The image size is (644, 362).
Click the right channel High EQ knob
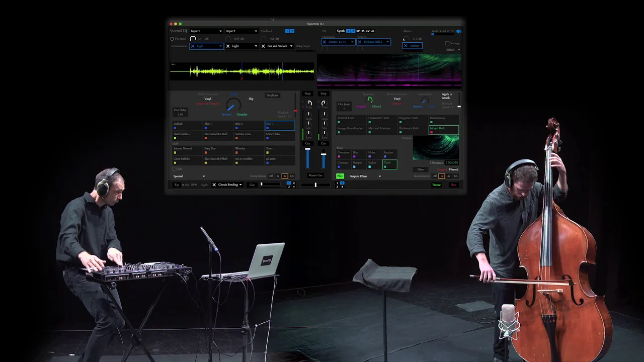point(325,115)
